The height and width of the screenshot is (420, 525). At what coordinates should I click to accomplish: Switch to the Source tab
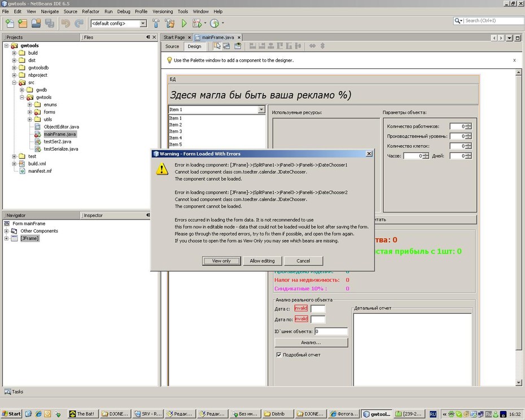point(172,46)
